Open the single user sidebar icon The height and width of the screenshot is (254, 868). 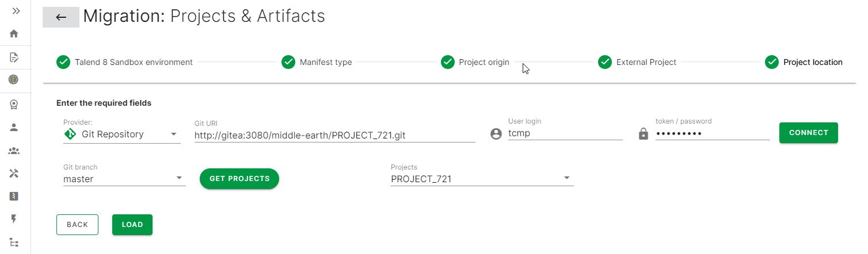[14, 128]
